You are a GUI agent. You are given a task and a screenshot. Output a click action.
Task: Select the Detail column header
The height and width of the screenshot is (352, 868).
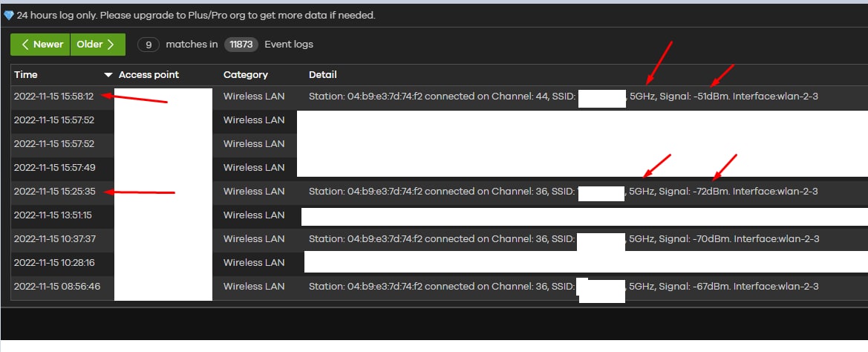pyautogui.click(x=323, y=75)
